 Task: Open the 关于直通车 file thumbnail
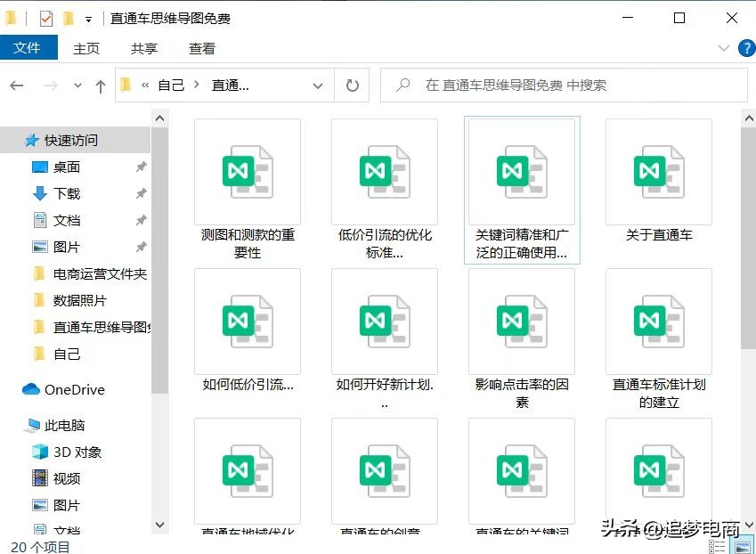(658, 172)
